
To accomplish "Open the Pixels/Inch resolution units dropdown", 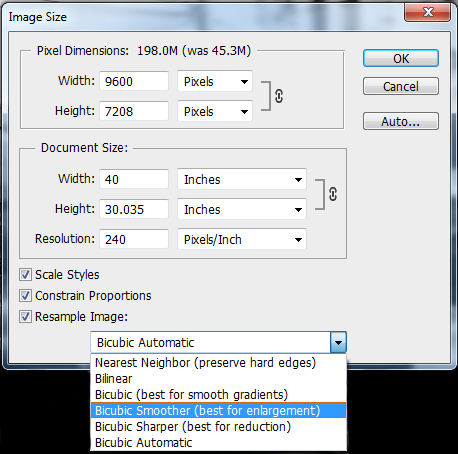I will coord(242,239).
